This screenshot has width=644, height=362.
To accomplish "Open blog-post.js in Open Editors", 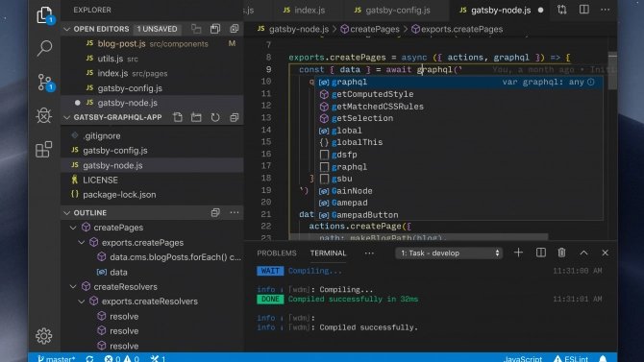I will pyautogui.click(x=153, y=43).
